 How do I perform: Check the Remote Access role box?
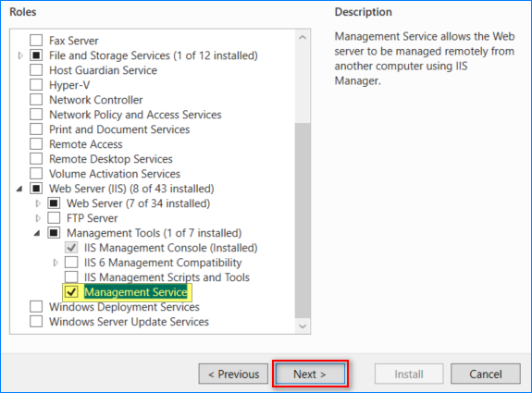(x=36, y=144)
